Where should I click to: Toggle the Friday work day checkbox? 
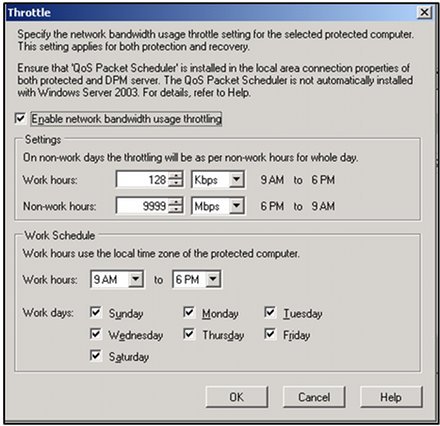[x=270, y=334]
